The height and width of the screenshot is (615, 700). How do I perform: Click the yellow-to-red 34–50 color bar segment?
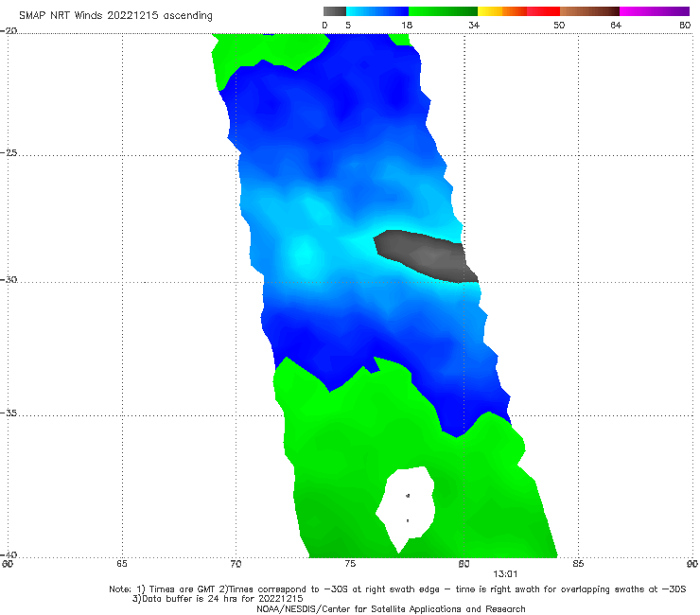tap(518, 11)
